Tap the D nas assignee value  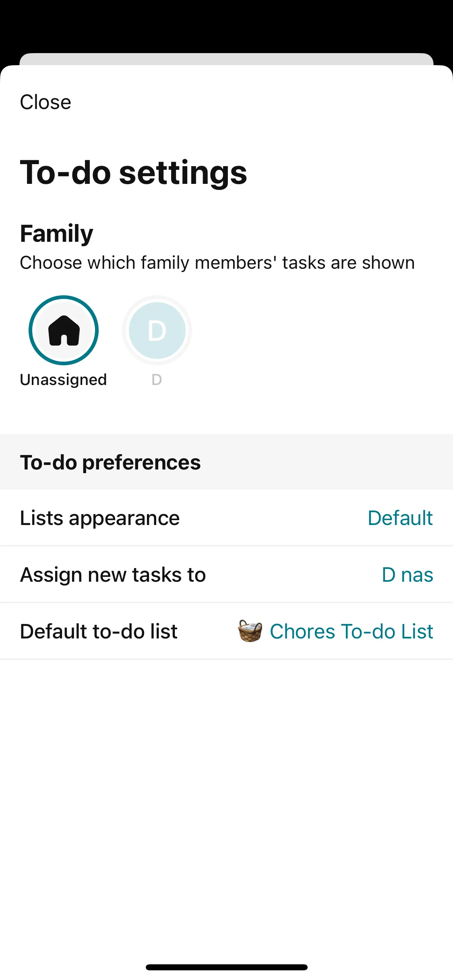407,574
